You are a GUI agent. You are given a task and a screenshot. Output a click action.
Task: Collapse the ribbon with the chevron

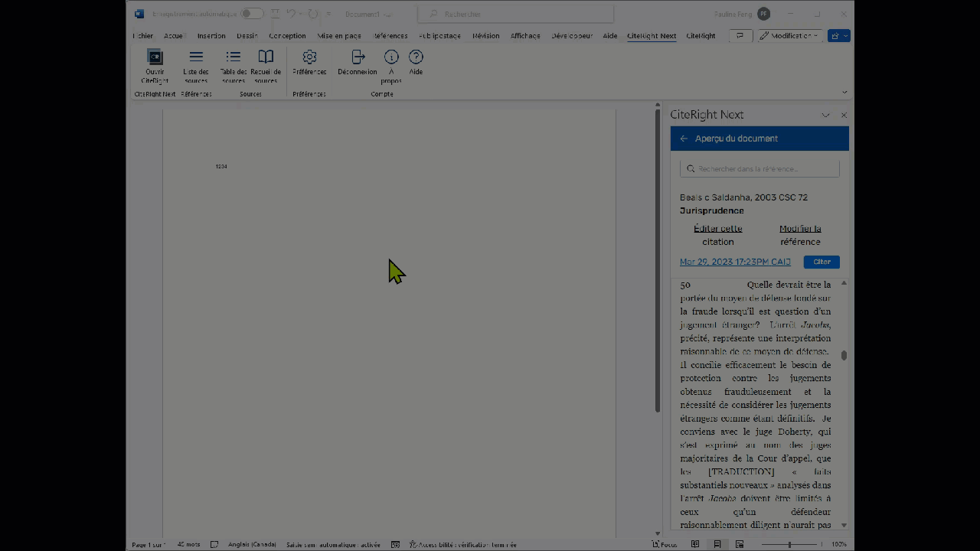(x=844, y=92)
